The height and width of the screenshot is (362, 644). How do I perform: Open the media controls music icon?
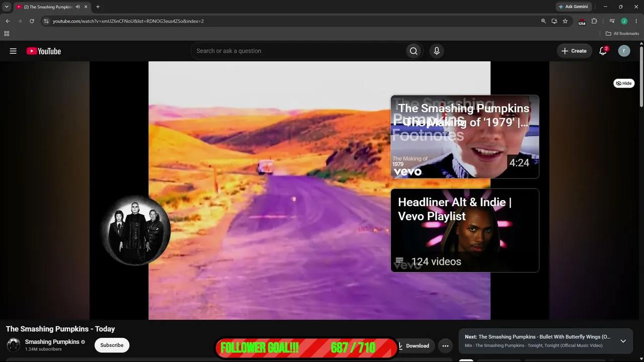click(x=612, y=21)
